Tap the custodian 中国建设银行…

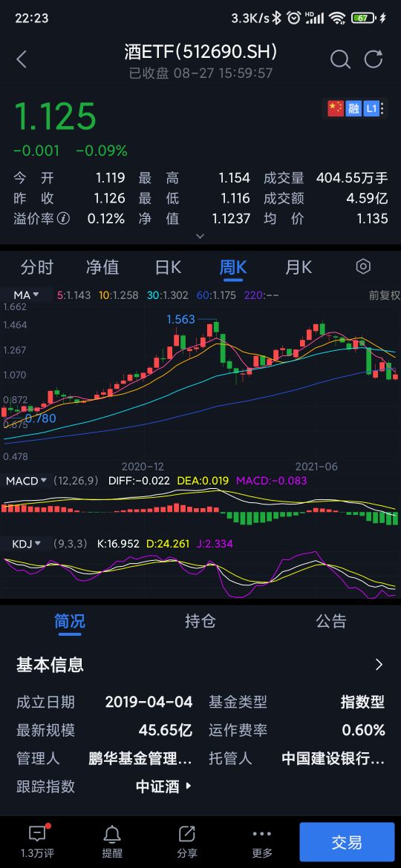point(333,758)
